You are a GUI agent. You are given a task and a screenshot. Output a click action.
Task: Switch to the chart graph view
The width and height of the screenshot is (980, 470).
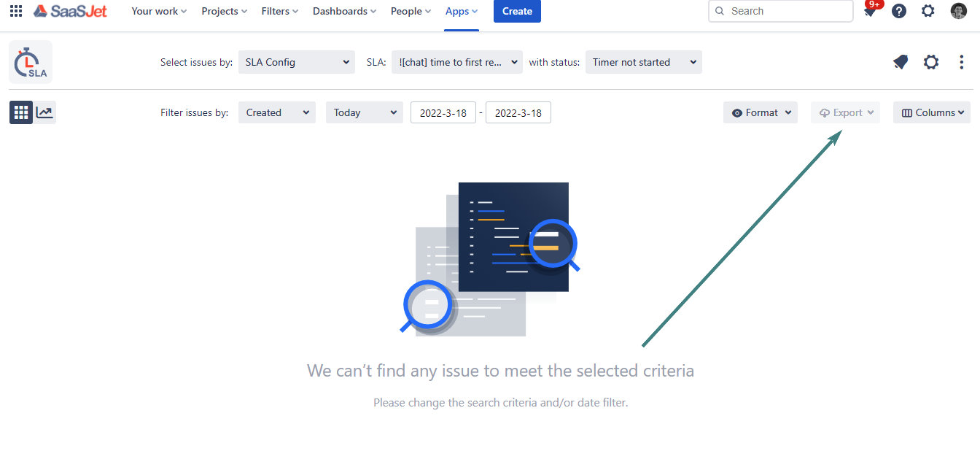pos(45,112)
